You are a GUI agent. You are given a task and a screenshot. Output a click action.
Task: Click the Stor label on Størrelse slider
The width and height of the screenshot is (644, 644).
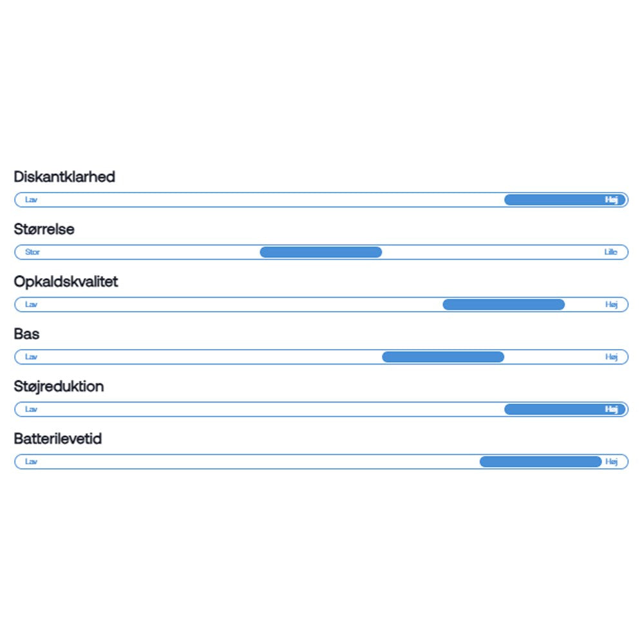32,252
